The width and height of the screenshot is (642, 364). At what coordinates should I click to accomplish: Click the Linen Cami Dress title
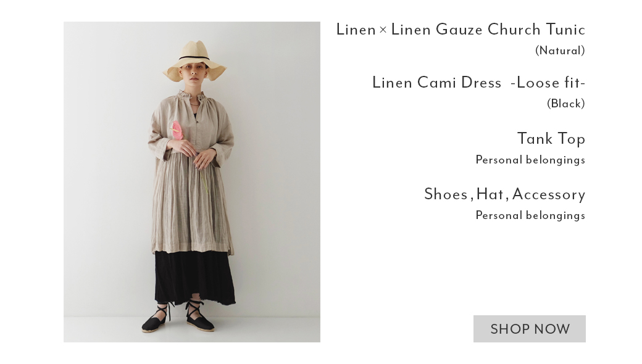(x=478, y=83)
